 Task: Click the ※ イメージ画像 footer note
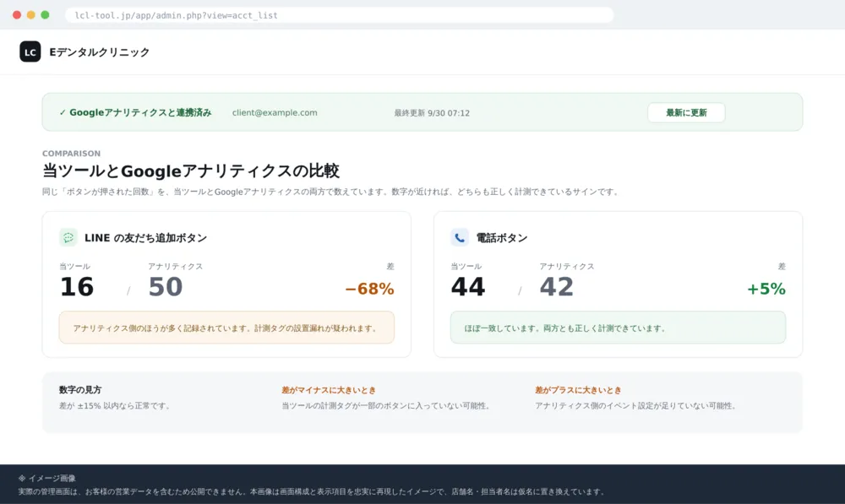tap(46, 478)
